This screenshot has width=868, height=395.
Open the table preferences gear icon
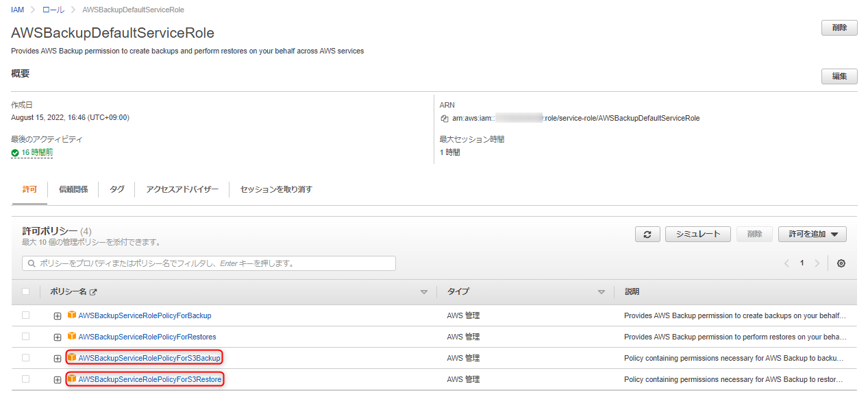(x=842, y=263)
